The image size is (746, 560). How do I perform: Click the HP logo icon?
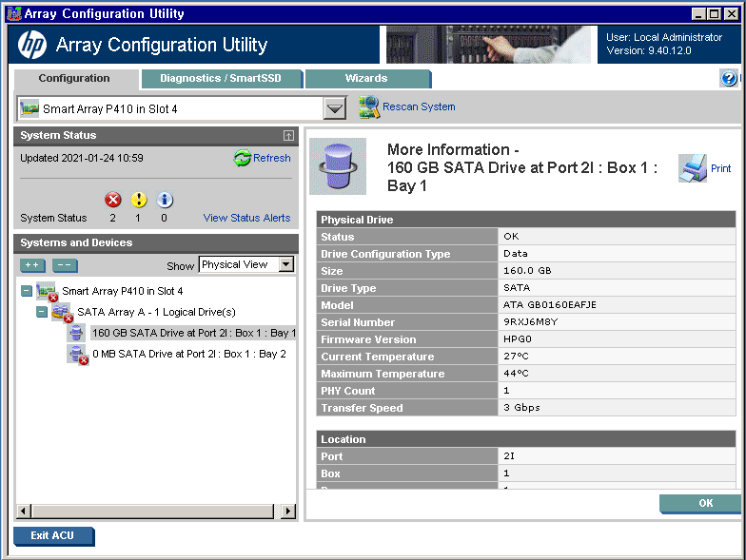point(32,46)
